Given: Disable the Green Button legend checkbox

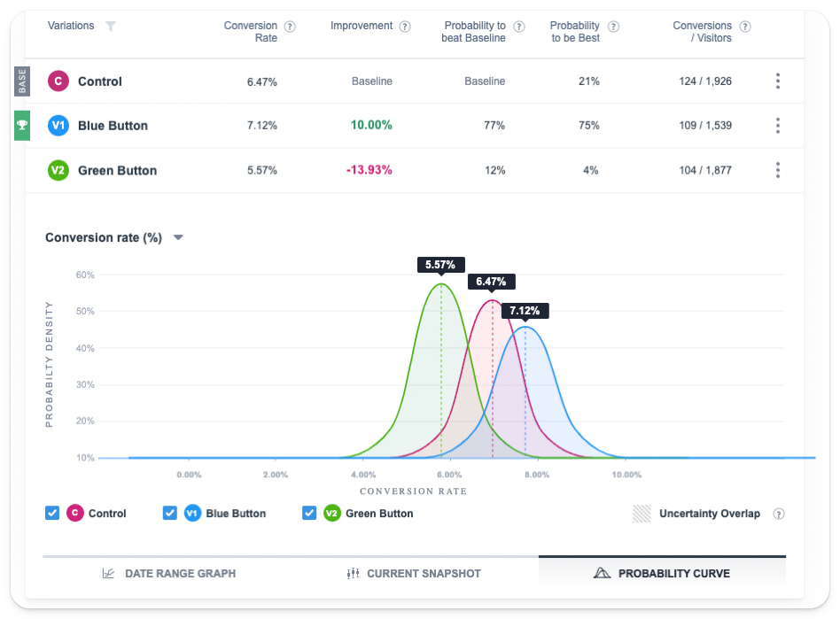Looking at the screenshot, I should [x=309, y=513].
